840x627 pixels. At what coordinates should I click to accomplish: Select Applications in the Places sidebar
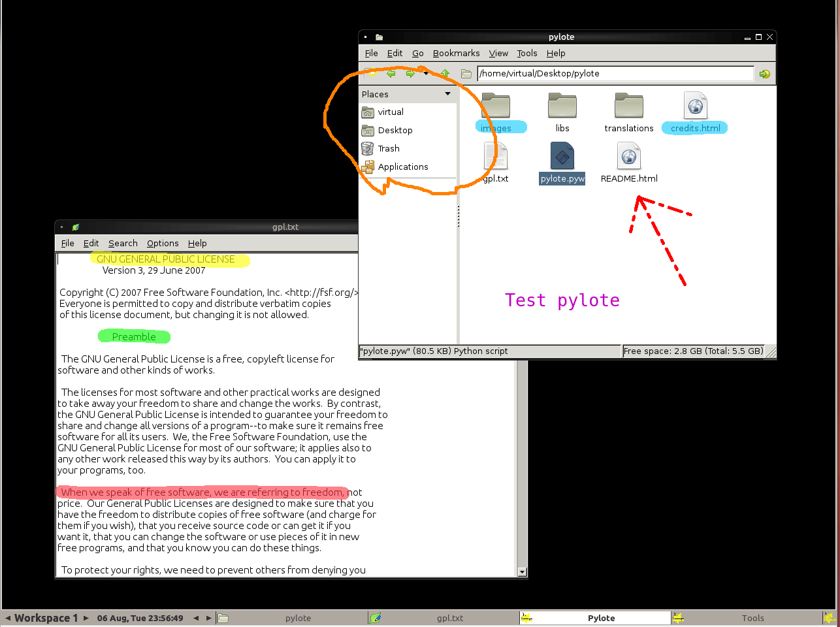coord(402,167)
